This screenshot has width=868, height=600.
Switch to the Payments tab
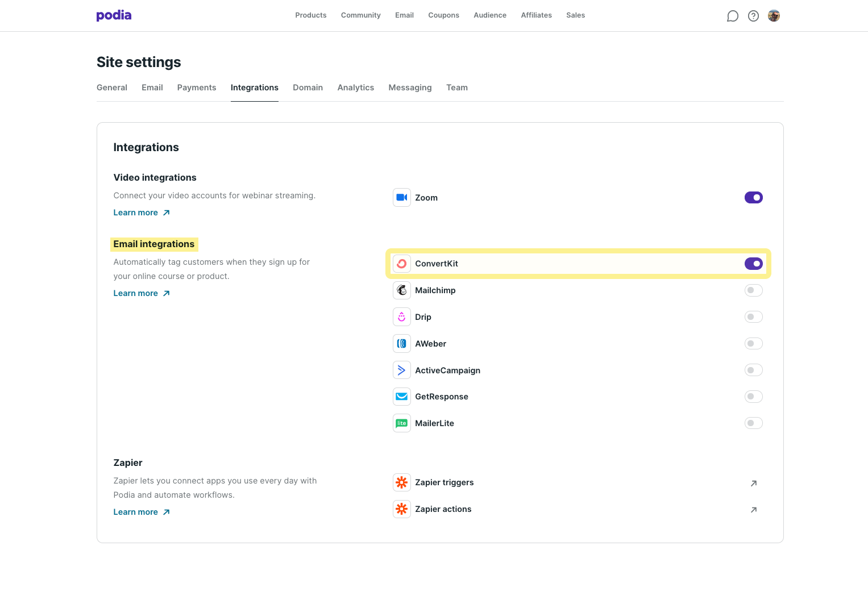[196, 87]
